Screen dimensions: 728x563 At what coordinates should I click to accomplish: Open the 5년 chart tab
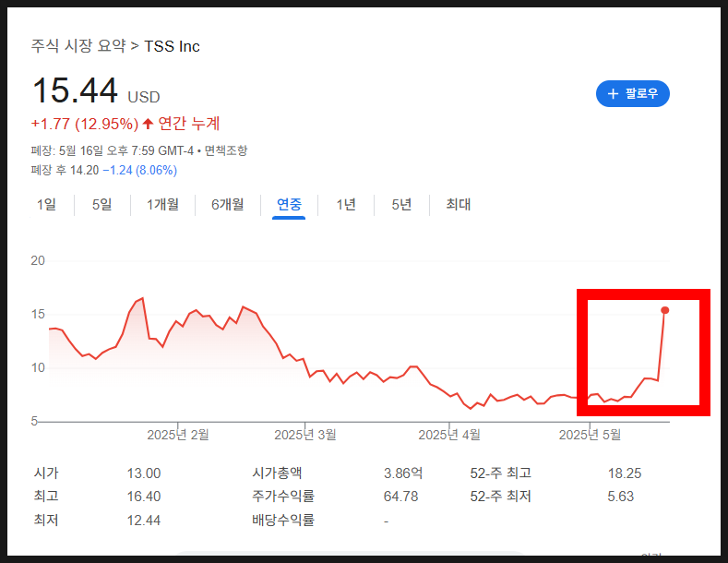(401, 204)
